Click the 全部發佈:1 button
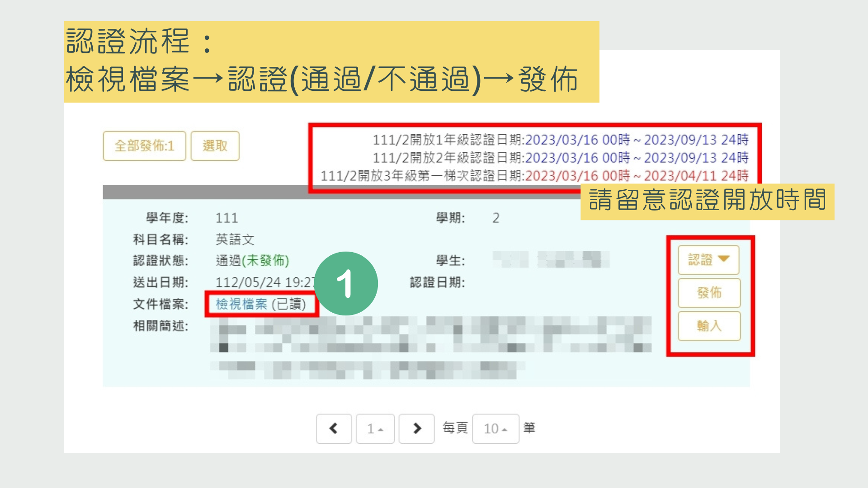868x488 pixels. 144,146
